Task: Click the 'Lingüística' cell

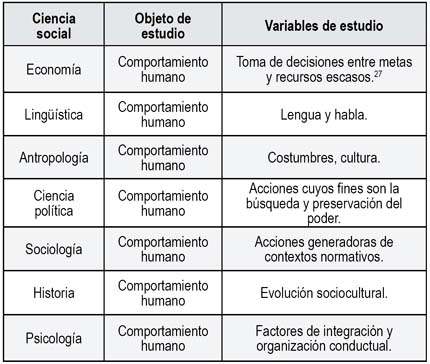Action: tap(54, 115)
